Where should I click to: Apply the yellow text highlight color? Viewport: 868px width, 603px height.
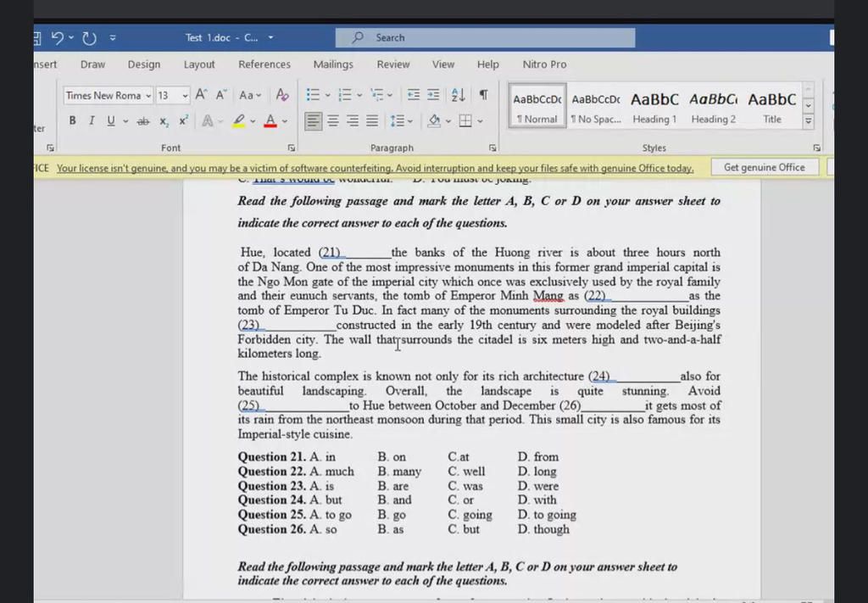(238, 120)
